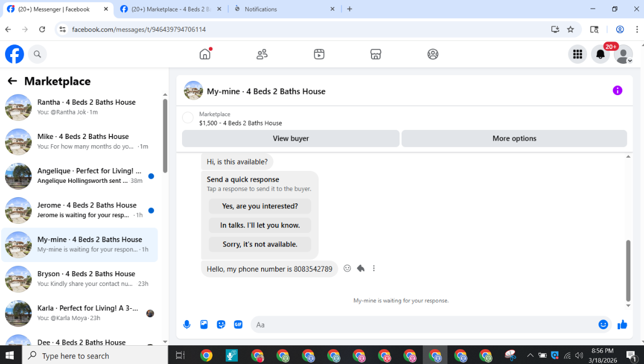Go back with the Marketplace arrow
644x364 pixels.
[x=13, y=81]
